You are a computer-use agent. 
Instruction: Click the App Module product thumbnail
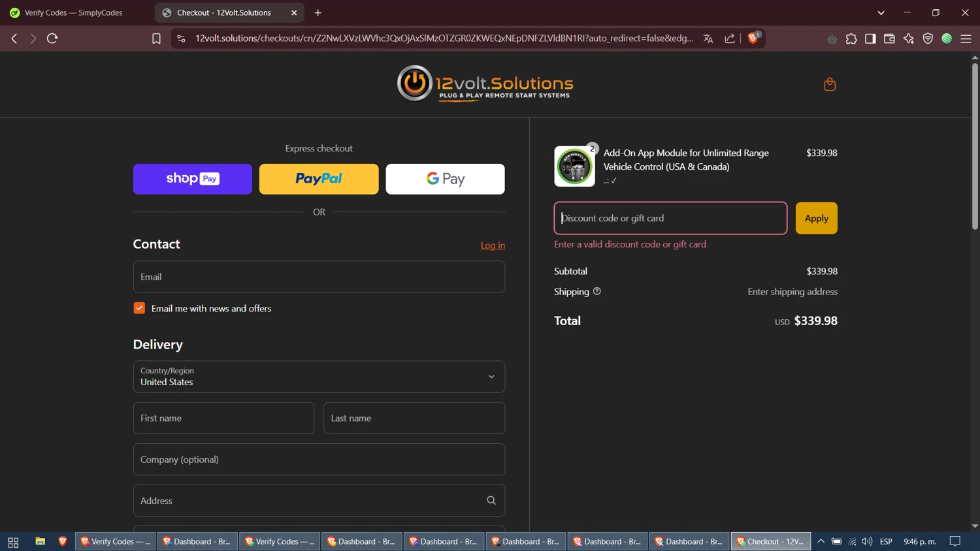pyautogui.click(x=574, y=166)
